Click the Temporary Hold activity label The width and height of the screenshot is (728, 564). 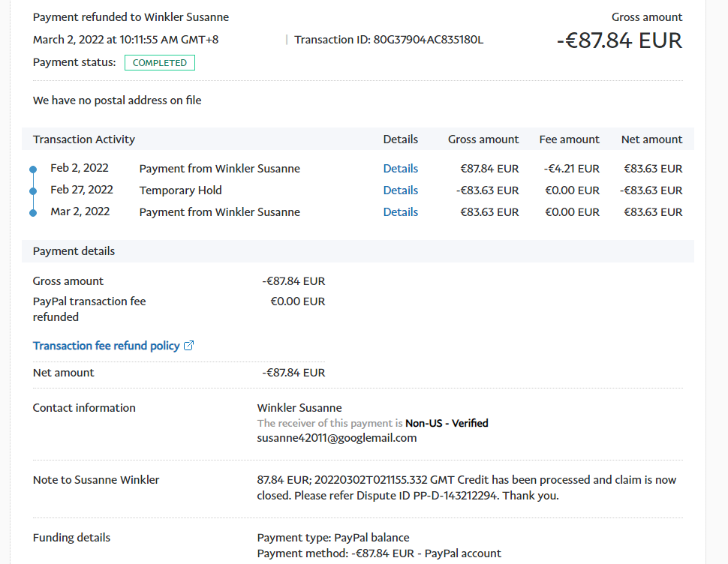click(180, 190)
